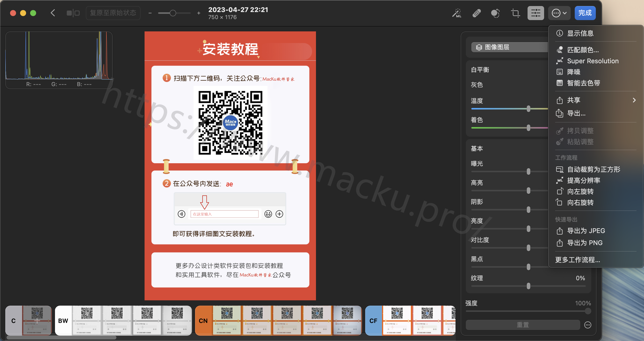The image size is (644, 341).
Task: Toggle the split comparison view icon
Action: [x=73, y=13]
